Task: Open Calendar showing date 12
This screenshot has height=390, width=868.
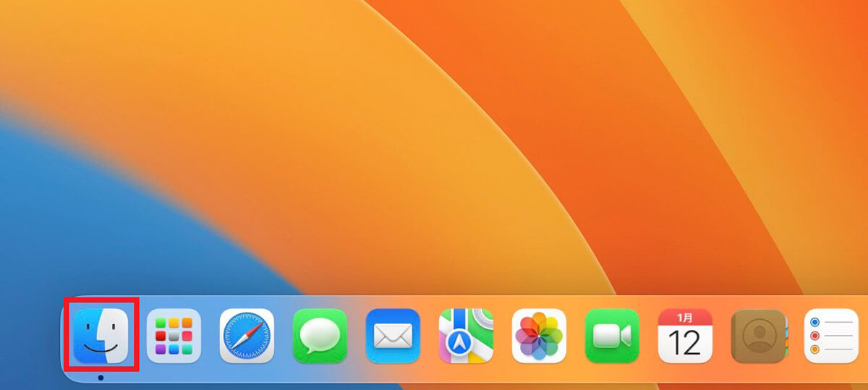Action: tap(685, 336)
